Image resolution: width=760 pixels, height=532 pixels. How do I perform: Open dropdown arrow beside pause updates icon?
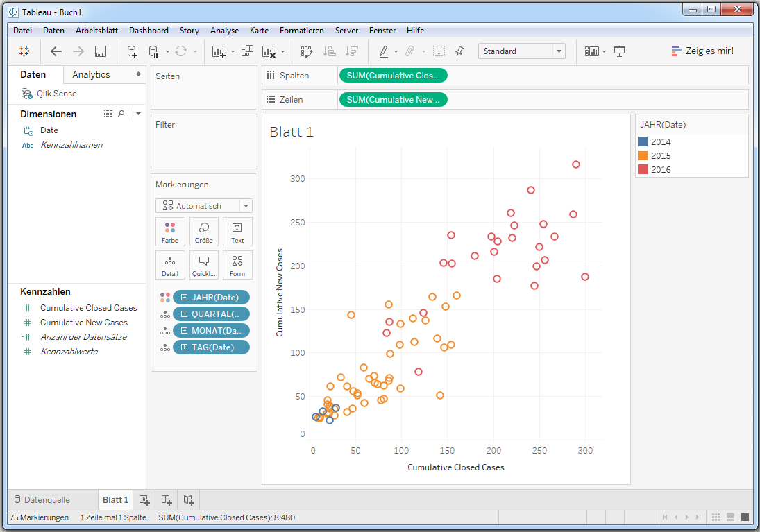click(167, 51)
